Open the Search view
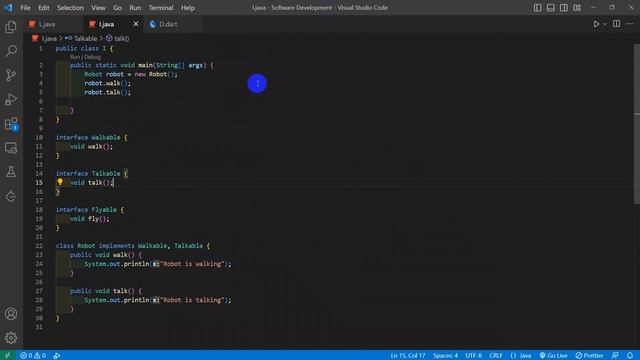The height and width of the screenshot is (360, 640). [11, 51]
